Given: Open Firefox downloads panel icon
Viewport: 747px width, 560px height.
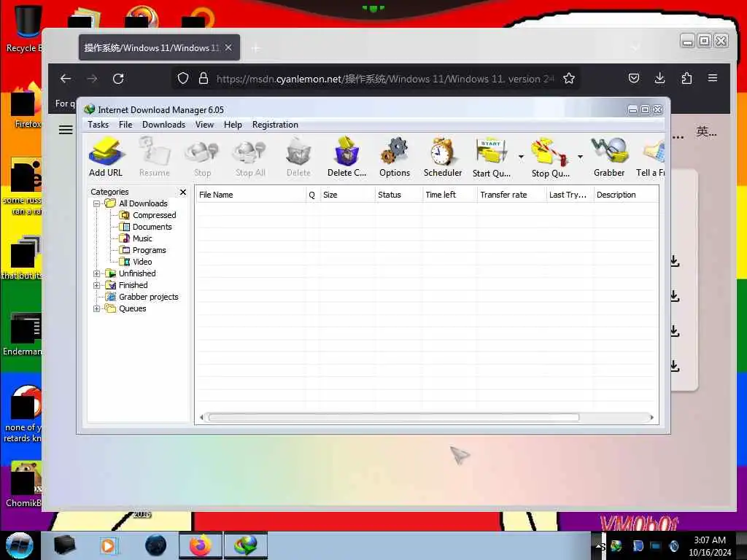Looking at the screenshot, I should pos(659,78).
